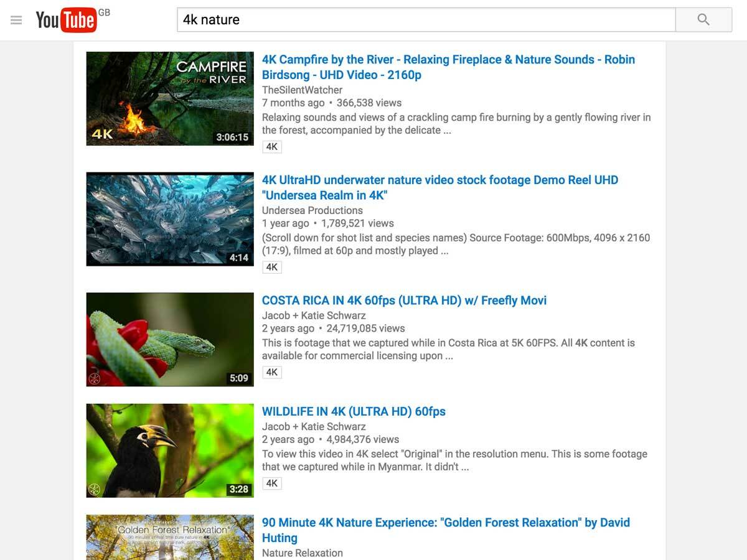
Task: Visit Jacob + Katie Schwarz channel under Costa Rica
Action: click(314, 315)
